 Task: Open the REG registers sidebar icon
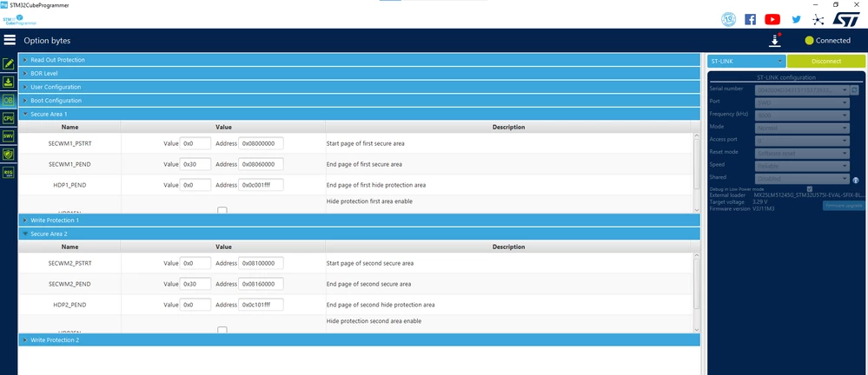pos(9,173)
